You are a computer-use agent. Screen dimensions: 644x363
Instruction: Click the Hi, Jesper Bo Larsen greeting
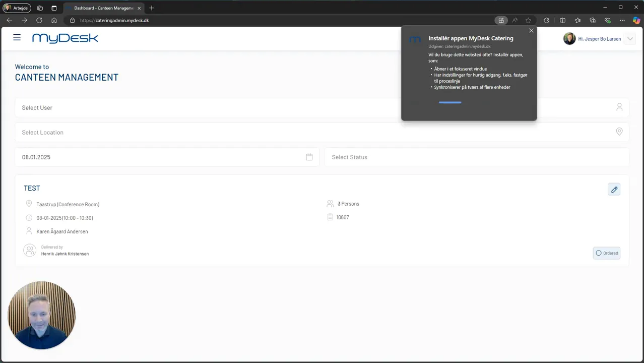[600, 39]
